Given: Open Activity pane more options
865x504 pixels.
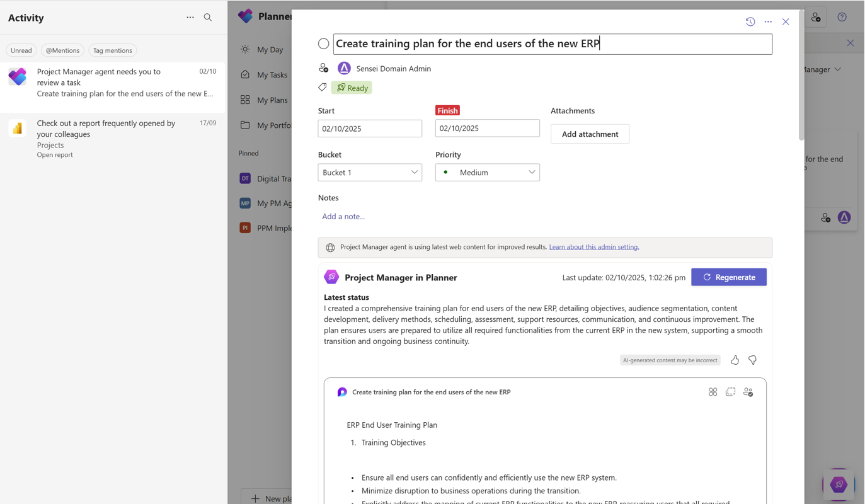Looking at the screenshot, I should click(x=190, y=18).
